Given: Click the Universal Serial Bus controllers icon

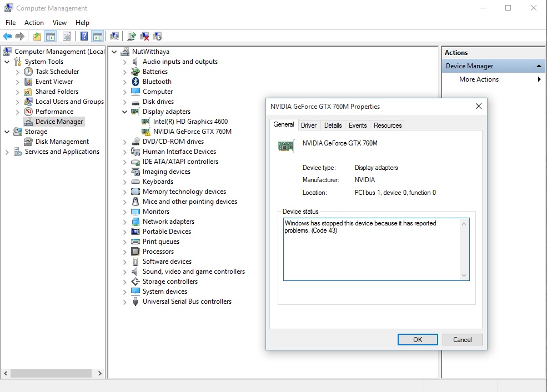Looking at the screenshot, I should (136, 301).
